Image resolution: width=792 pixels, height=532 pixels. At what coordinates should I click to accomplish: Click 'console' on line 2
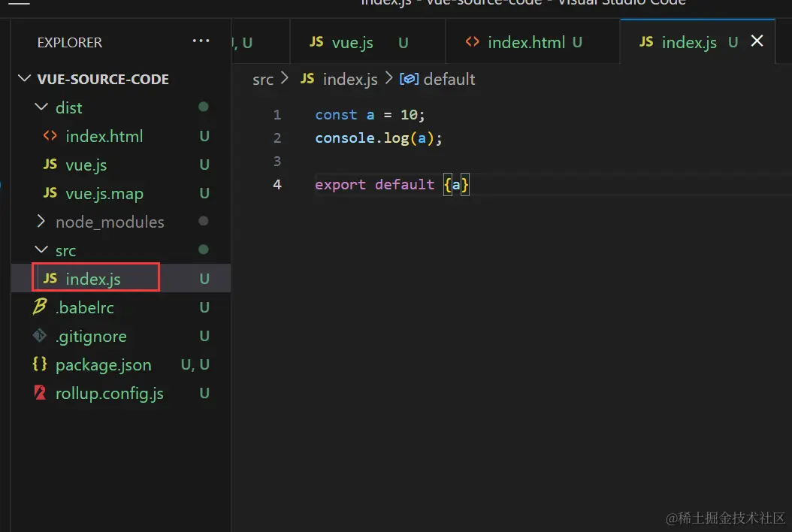coord(345,138)
